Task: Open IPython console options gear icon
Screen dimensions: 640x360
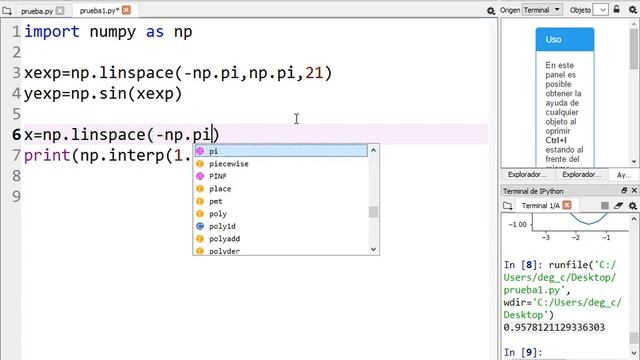Action: coord(632,206)
